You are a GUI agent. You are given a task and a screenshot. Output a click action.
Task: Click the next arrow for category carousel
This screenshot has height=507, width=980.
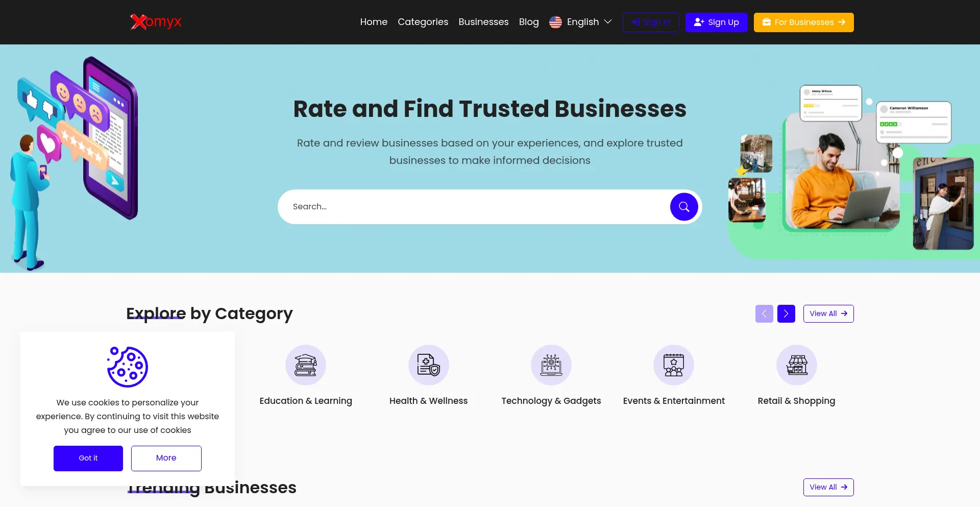pos(786,313)
